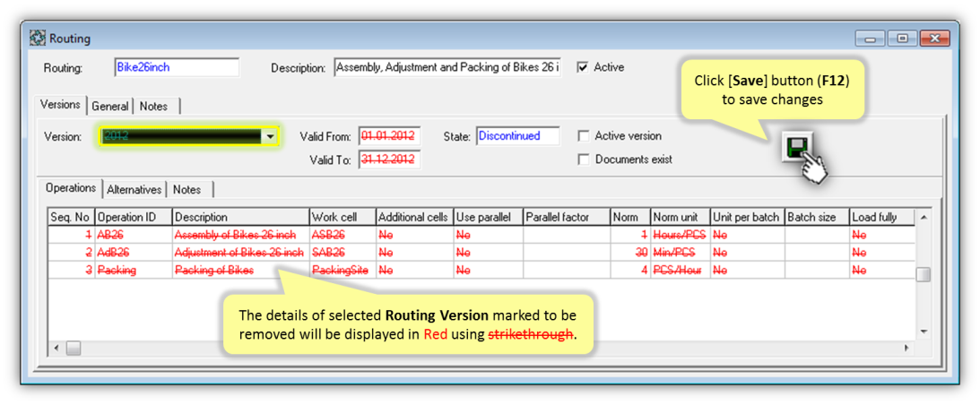
Task: Select the AB26 operation row
Action: [x=117, y=234]
